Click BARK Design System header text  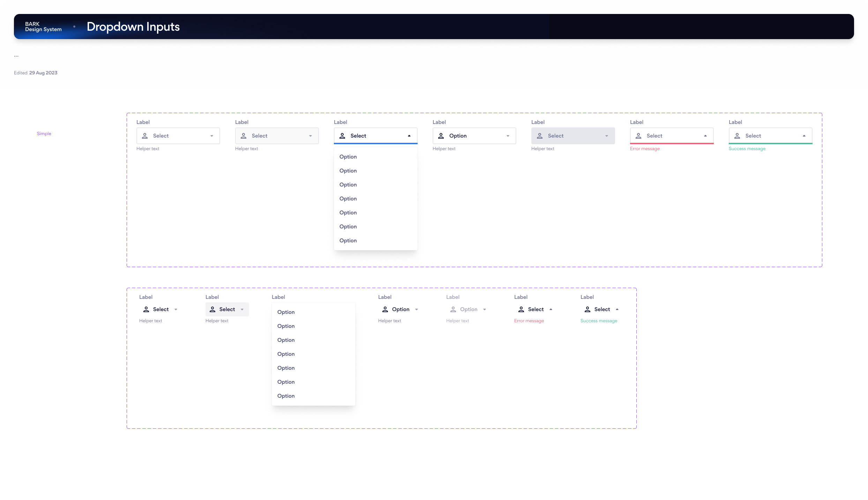pos(43,27)
